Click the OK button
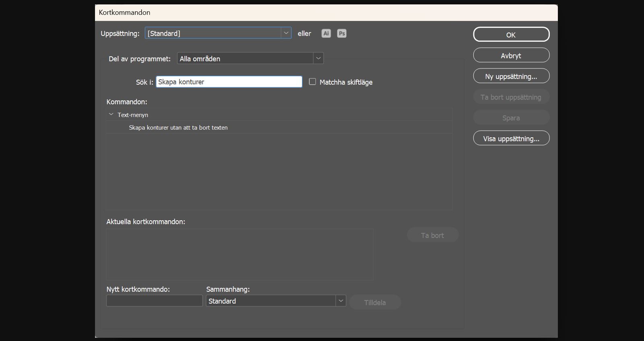The width and height of the screenshot is (644, 341). tap(511, 35)
